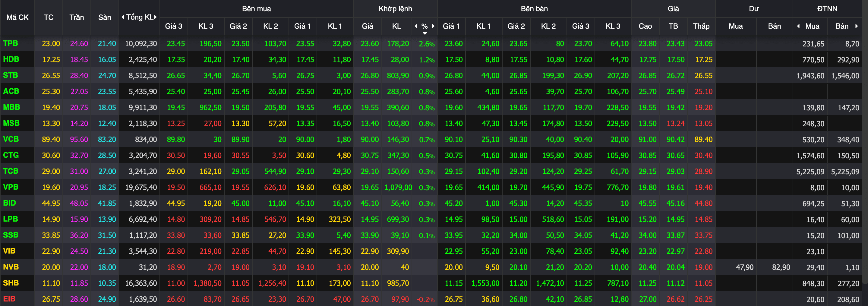
Task: Click VPB total volume 19,675,40
Action: [141, 187]
